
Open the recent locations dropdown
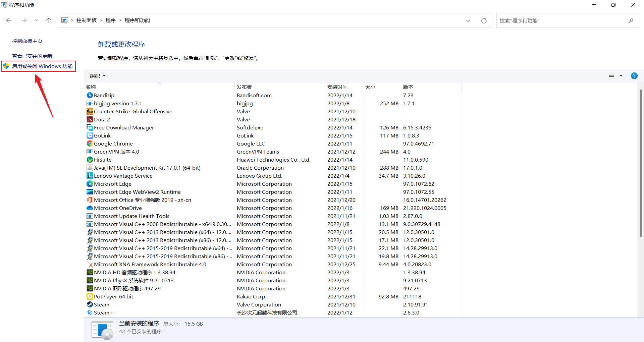coord(37,20)
